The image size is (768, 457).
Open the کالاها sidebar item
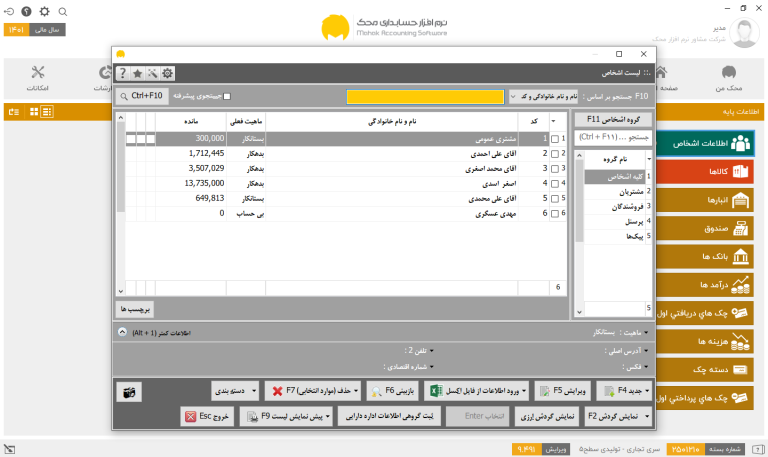(x=704, y=171)
